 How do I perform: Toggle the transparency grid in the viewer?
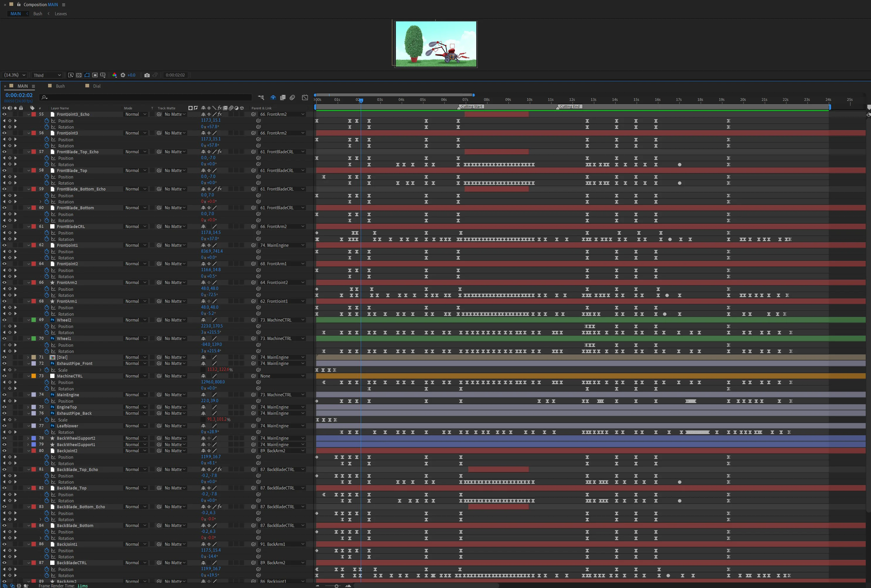(79, 75)
